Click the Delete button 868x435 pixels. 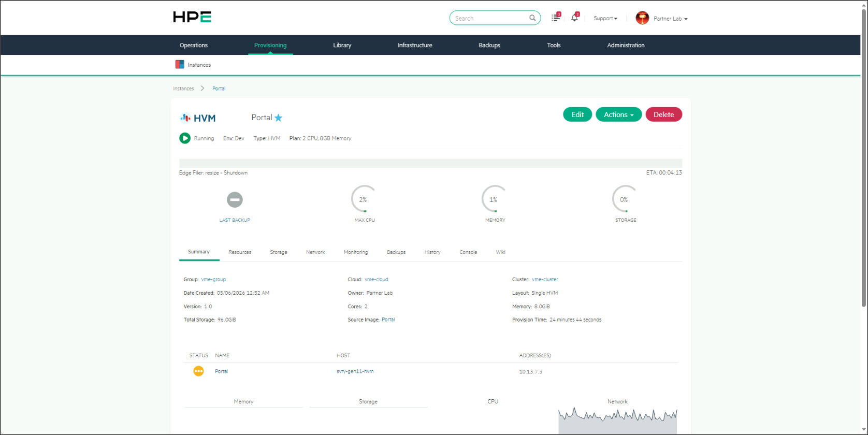(x=664, y=114)
